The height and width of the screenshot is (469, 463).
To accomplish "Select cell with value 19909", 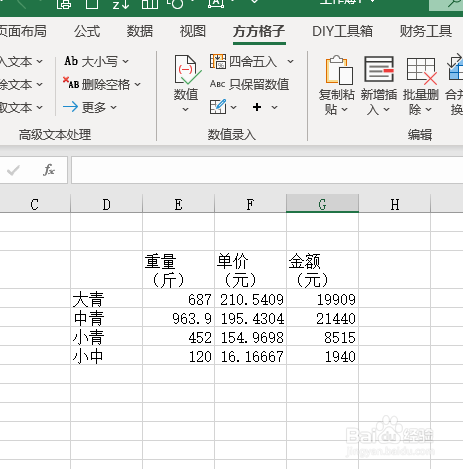I will (x=322, y=298).
